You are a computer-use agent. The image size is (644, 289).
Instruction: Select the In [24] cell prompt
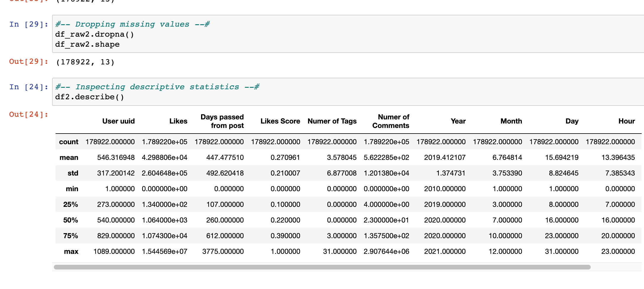click(x=29, y=87)
